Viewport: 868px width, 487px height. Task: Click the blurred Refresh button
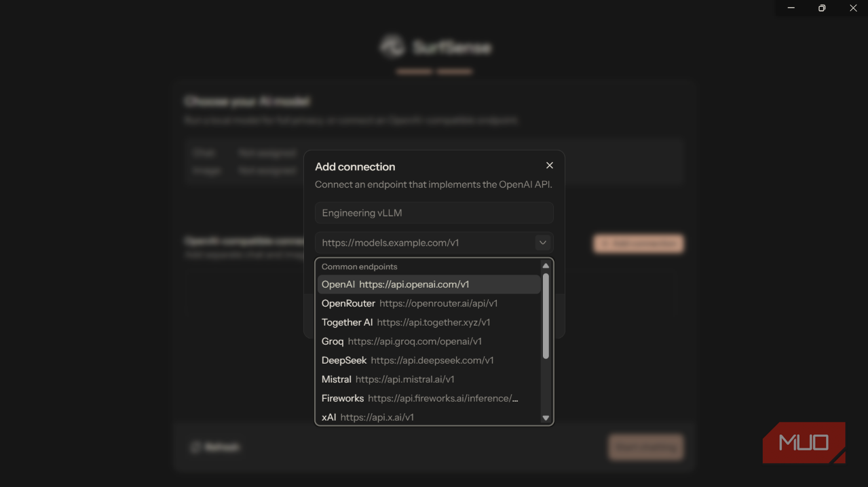[214, 448]
